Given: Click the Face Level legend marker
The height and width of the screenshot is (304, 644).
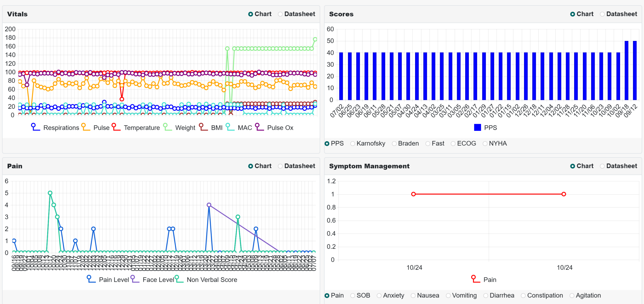Looking at the screenshot, I should point(135,279).
